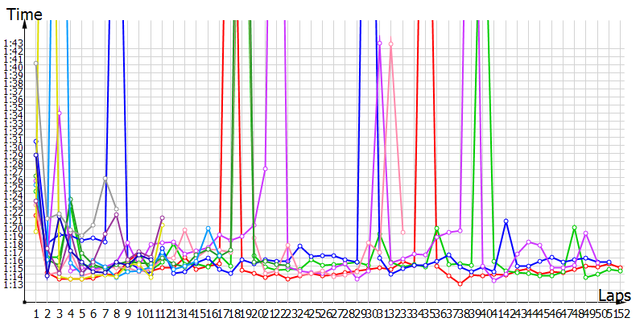This screenshot has height=322, width=644.
Task: Click lap number 1 on the horizontal axis
Action: (x=36, y=313)
